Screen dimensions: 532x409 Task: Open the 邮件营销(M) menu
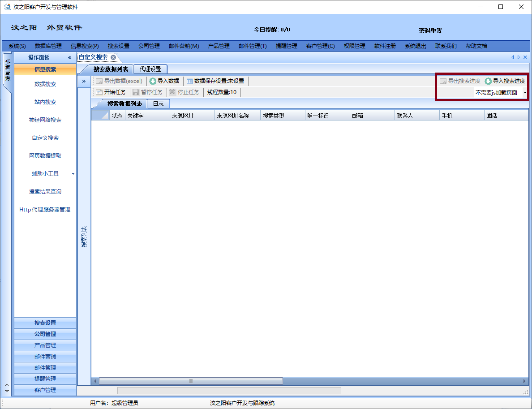tap(184, 46)
